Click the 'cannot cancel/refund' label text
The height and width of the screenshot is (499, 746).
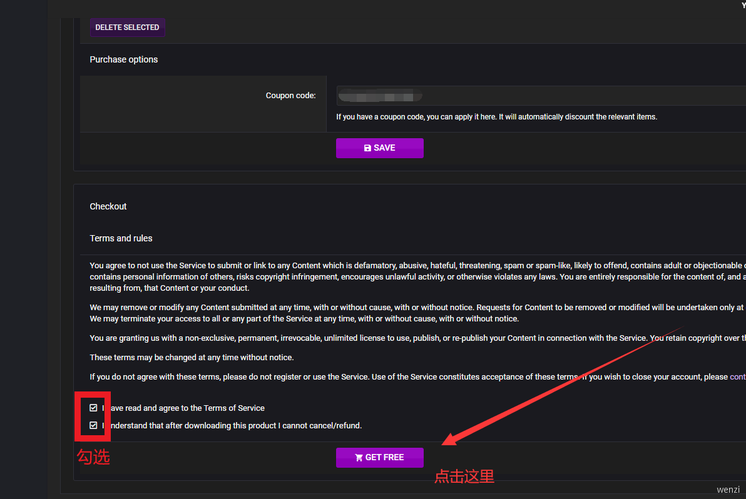pos(232,426)
